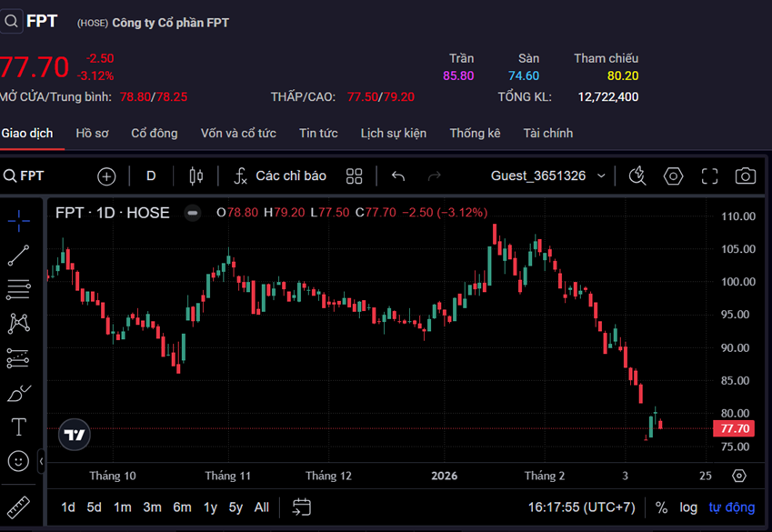This screenshot has width=772, height=532.
Task: Toggle log scale on price axis
Action: tap(688, 507)
